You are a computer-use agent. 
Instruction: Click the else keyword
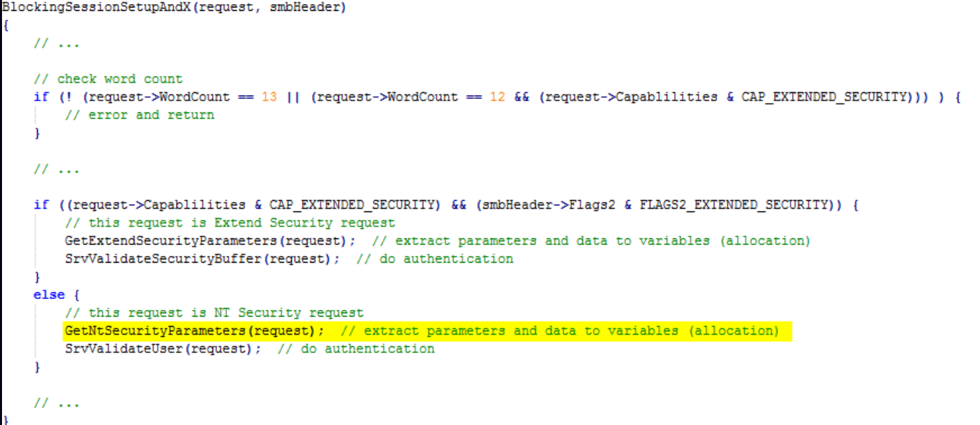coord(49,295)
